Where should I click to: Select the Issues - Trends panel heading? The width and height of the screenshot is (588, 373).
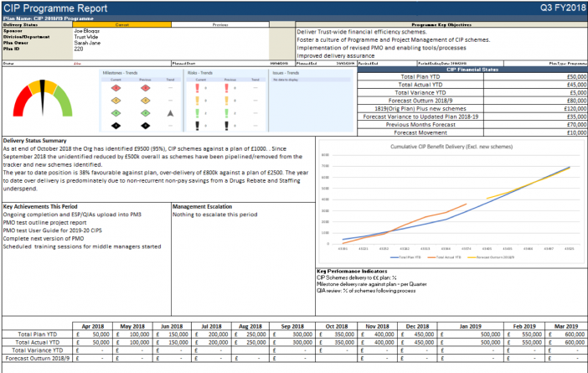[286, 73]
